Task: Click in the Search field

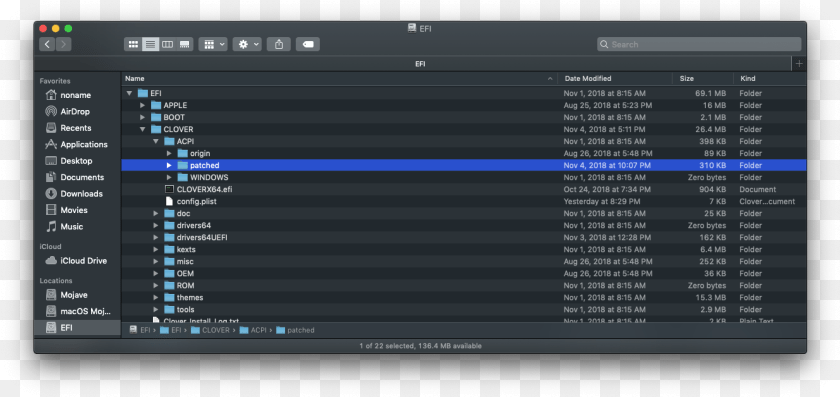Action: (x=699, y=44)
